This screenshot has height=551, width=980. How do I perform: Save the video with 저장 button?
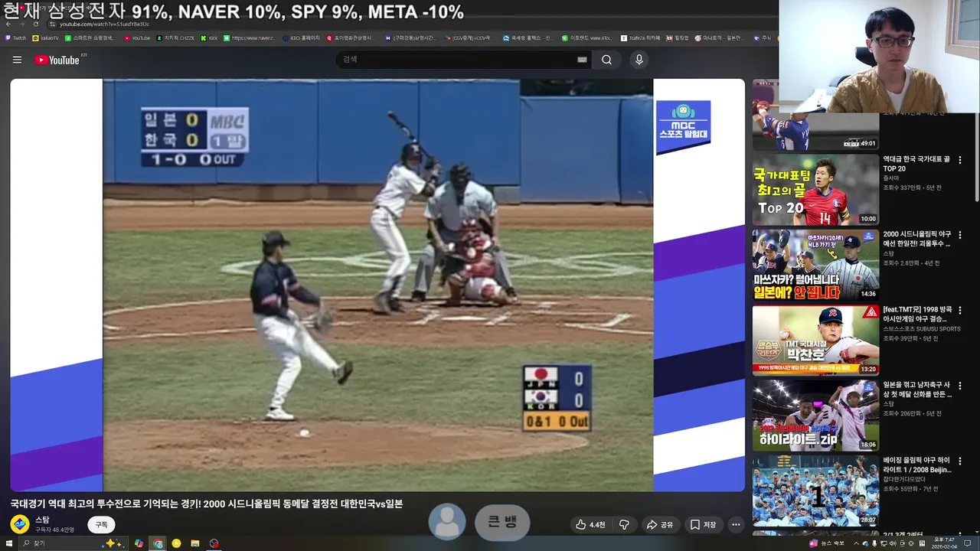703,525
